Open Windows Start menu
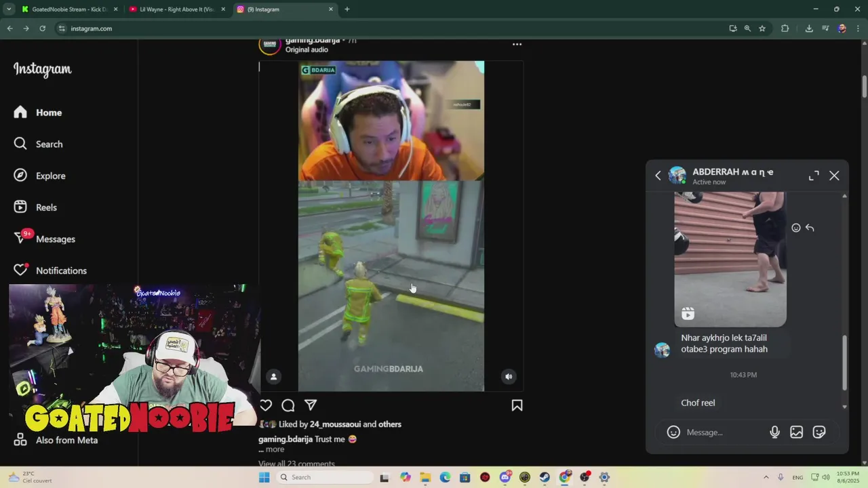This screenshot has height=488, width=868. [x=264, y=477]
